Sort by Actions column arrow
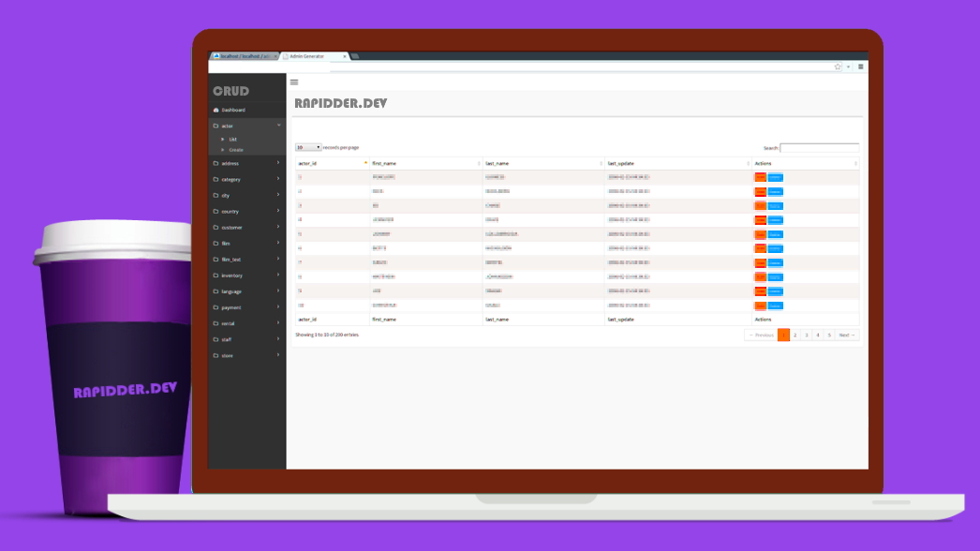This screenshot has height=551, width=980. tap(855, 163)
